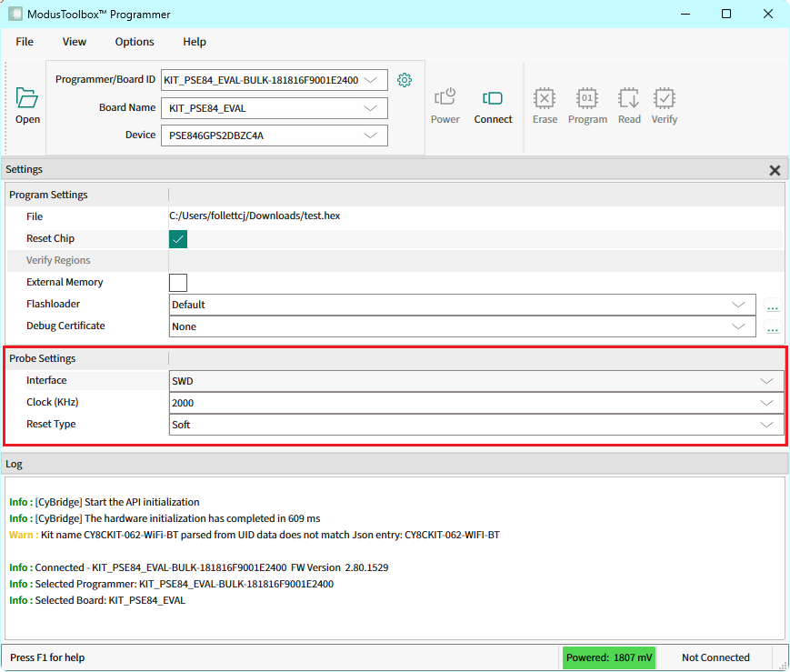Open programmer settings gear icon
Image resolution: width=790 pixels, height=672 pixels.
pos(405,80)
